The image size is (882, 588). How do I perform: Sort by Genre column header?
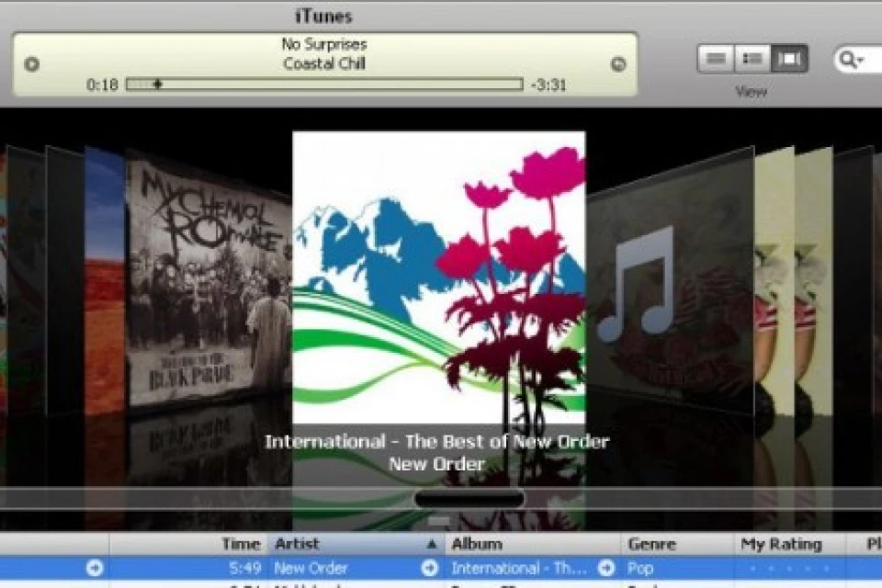point(677,544)
